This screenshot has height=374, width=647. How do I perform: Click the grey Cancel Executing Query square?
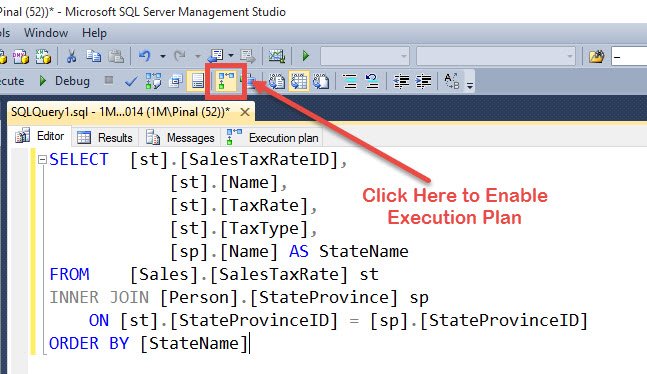click(x=109, y=80)
